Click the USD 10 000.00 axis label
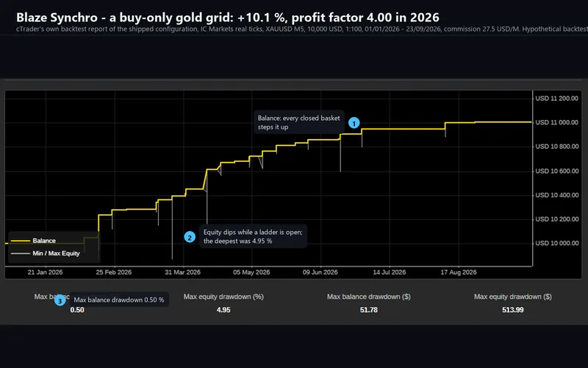Image resolution: width=588 pixels, height=368 pixels. [x=556, y=243]
